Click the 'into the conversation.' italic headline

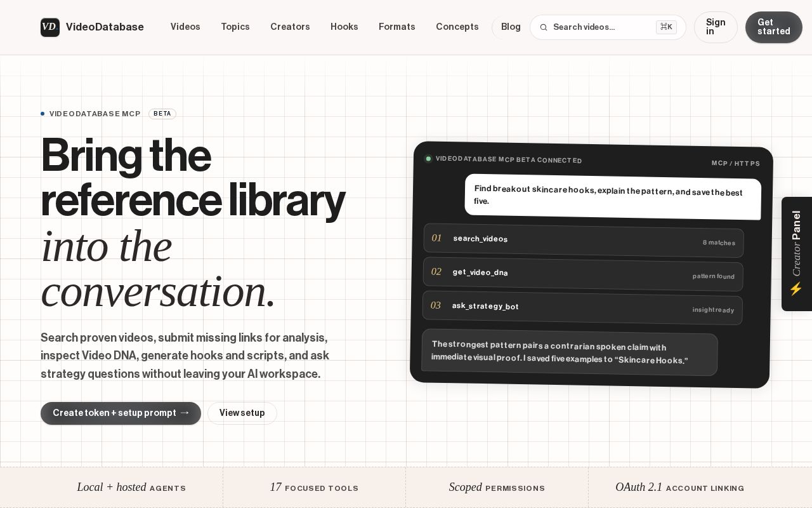click(x=158, y=269)
